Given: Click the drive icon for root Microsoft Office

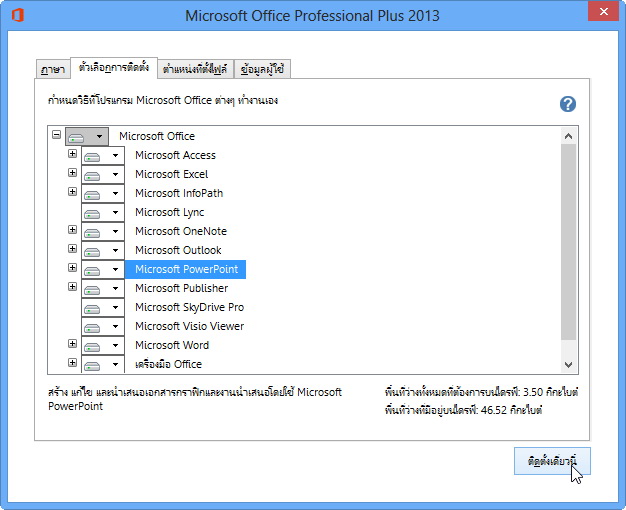Looking at the screenshot, I should coord(76,138).
